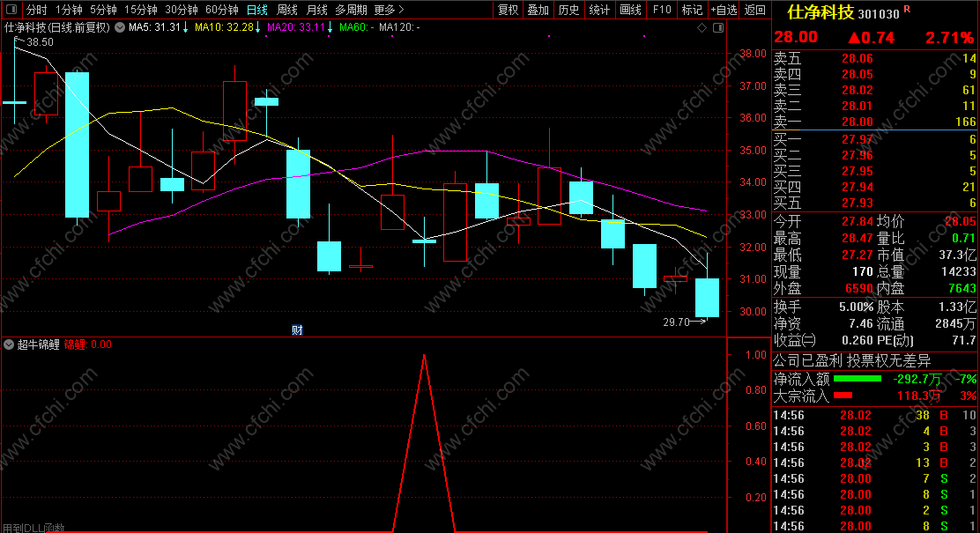Select the 卖一 28.00 ask price row

pos(874,122)
